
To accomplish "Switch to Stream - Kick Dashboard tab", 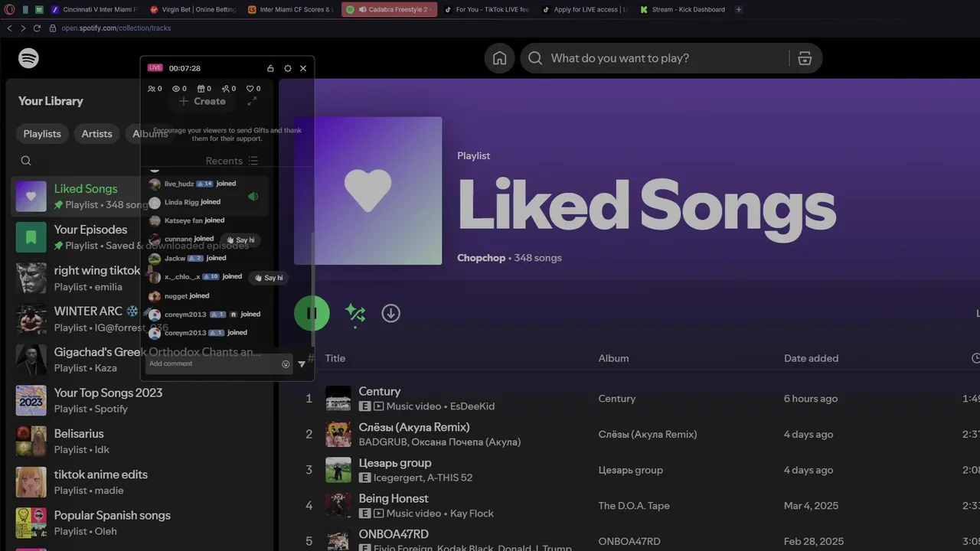I will click(x=683, y=9).
